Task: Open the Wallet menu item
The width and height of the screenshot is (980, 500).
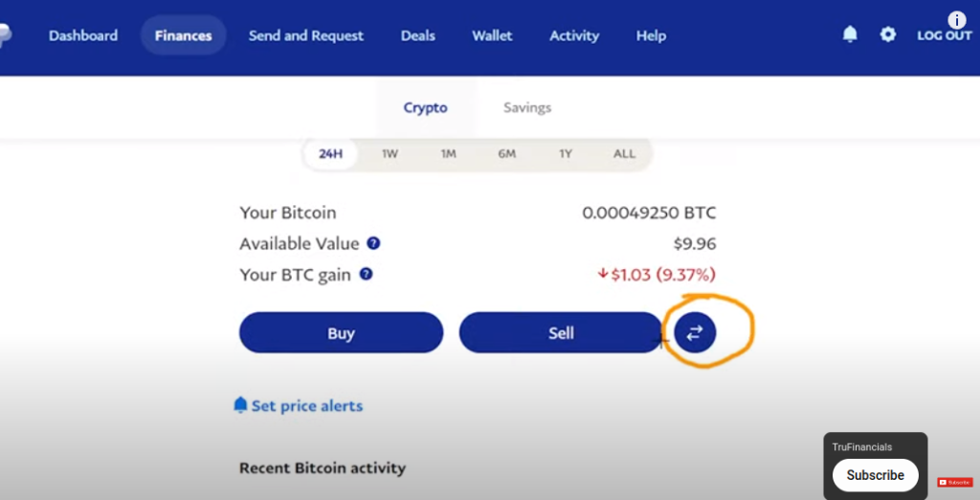Action: 492,35
